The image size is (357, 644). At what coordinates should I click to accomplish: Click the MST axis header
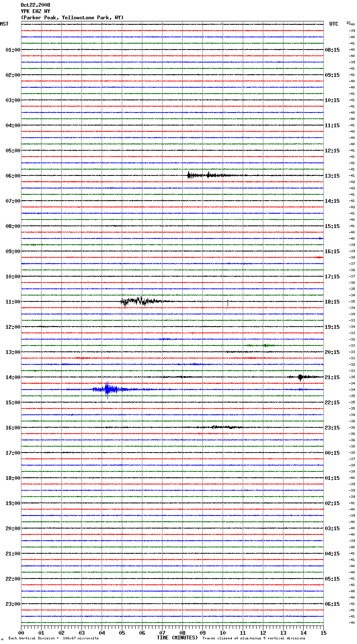tap(4, 24)
